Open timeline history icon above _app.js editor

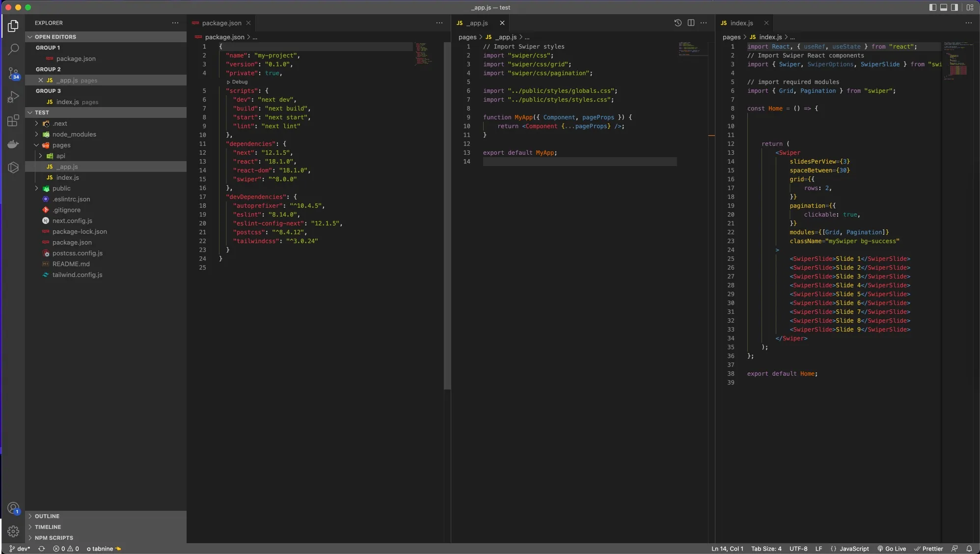click(678, 23)
